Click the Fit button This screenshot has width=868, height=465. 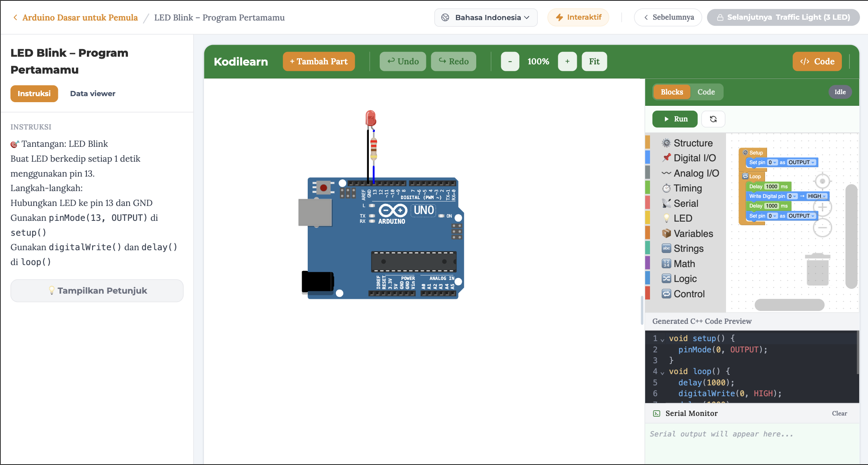point(594,62)
